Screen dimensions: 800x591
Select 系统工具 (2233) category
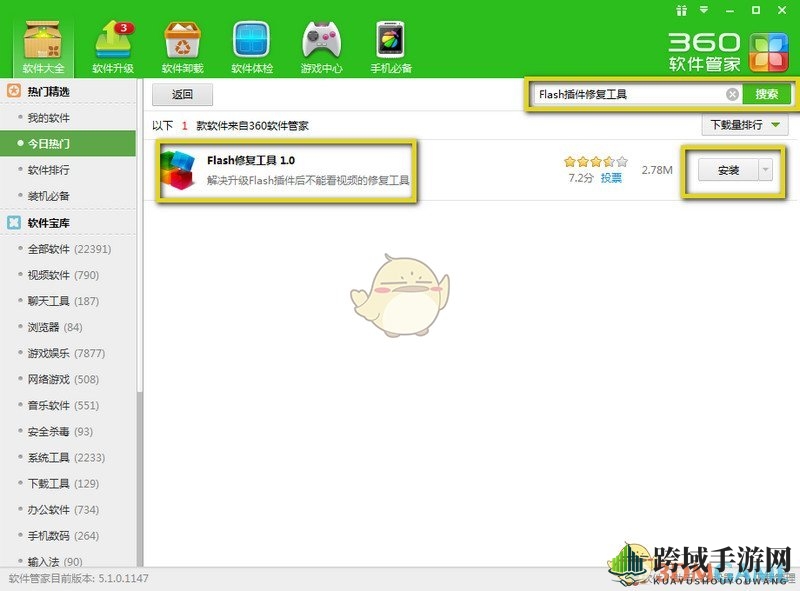coord(68,457)
